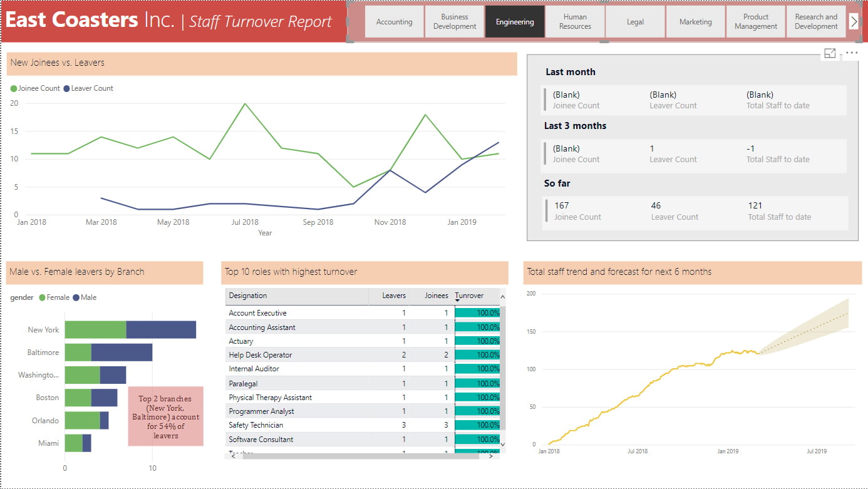Click the Baltimore male bar segment
Screen dimensions: 868x489
(x=121, y=352)
